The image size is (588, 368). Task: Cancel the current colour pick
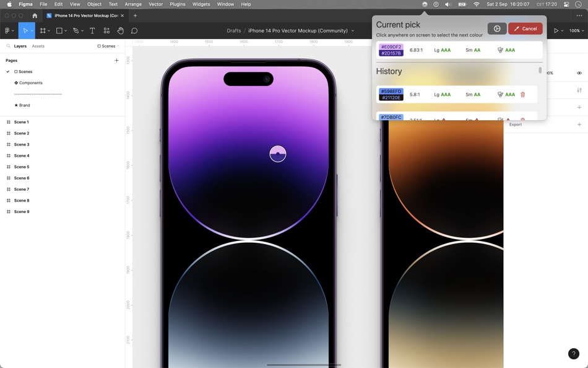525,28
